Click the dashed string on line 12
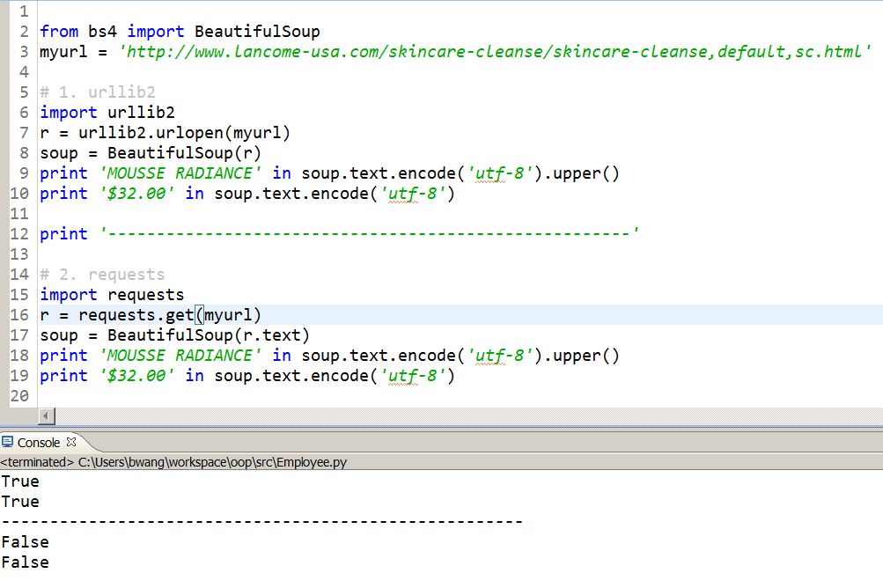Screen dimensions: 883x588 [370, 234]
